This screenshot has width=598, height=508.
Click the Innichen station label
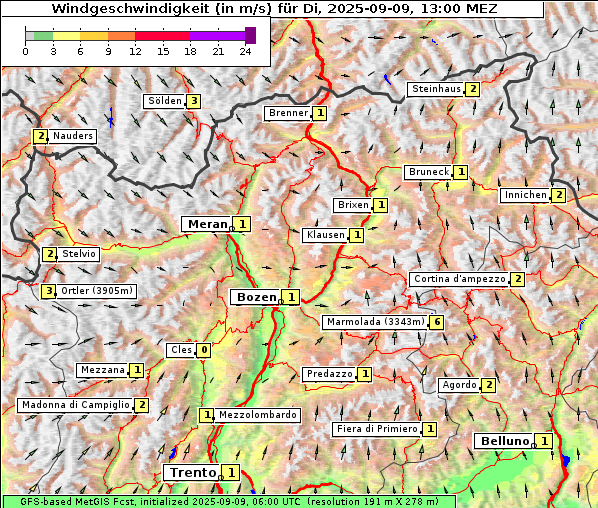point(526,195)
